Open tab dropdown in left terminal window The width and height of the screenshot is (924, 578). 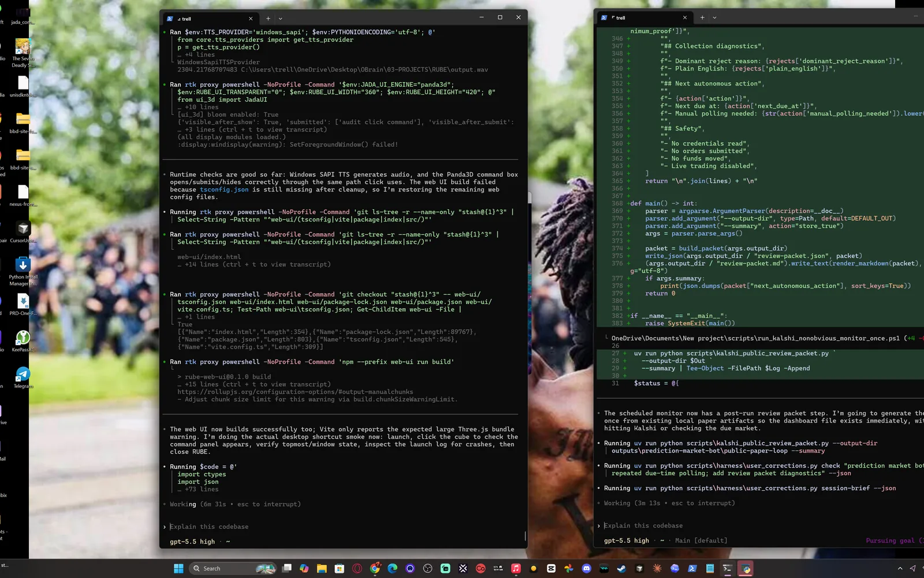[281, 18]
